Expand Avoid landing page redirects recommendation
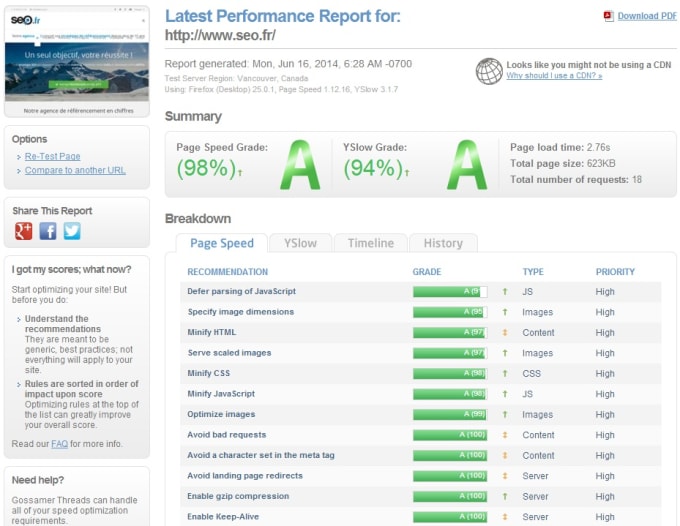680x526 pixels. [x=245, y=476]
